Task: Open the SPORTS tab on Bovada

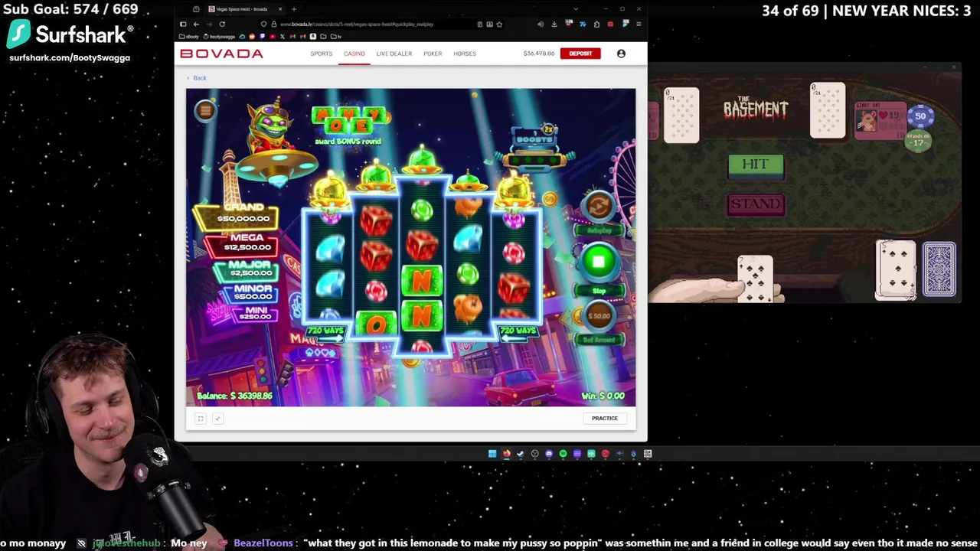Action: point(322,54)
